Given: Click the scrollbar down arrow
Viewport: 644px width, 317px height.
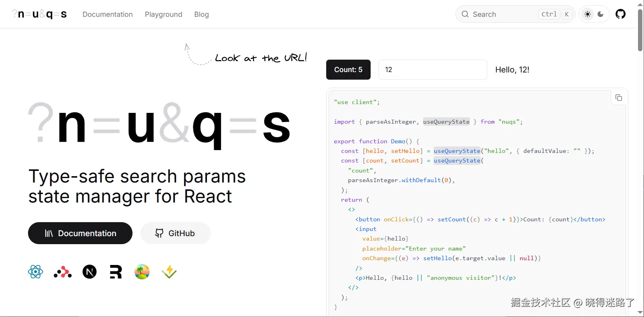Looking at the screenshot, I should 640,313.
